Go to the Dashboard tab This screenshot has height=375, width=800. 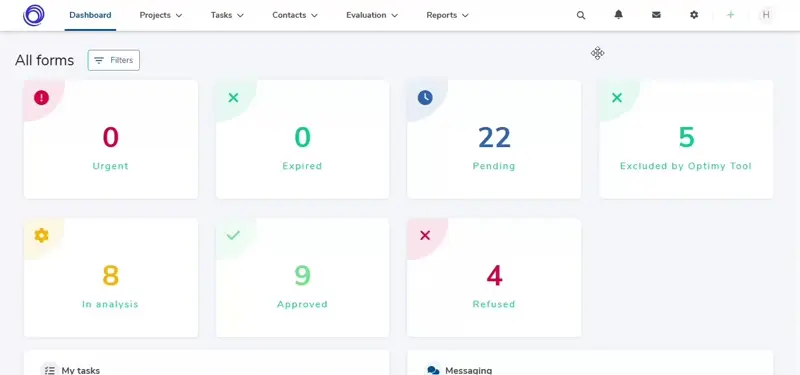(x=90, y=15)
